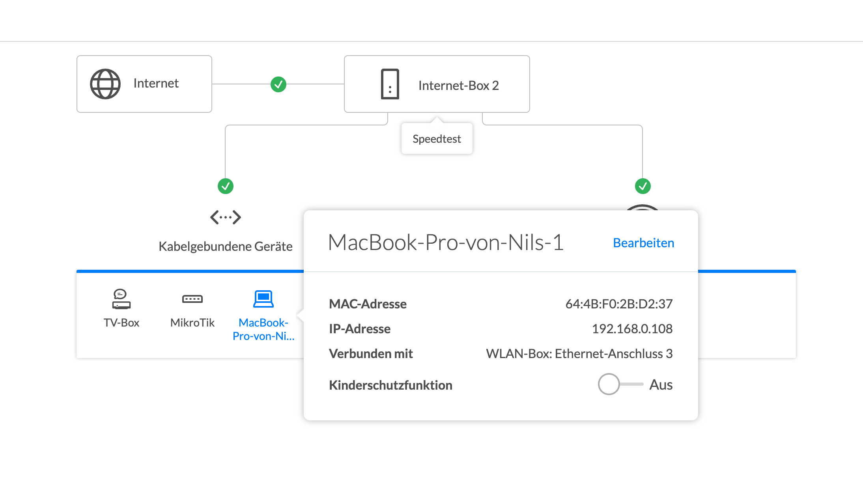This screenshot has height=504, width=863.
Task: Click the Bearbeiten link
Action: 643,243
